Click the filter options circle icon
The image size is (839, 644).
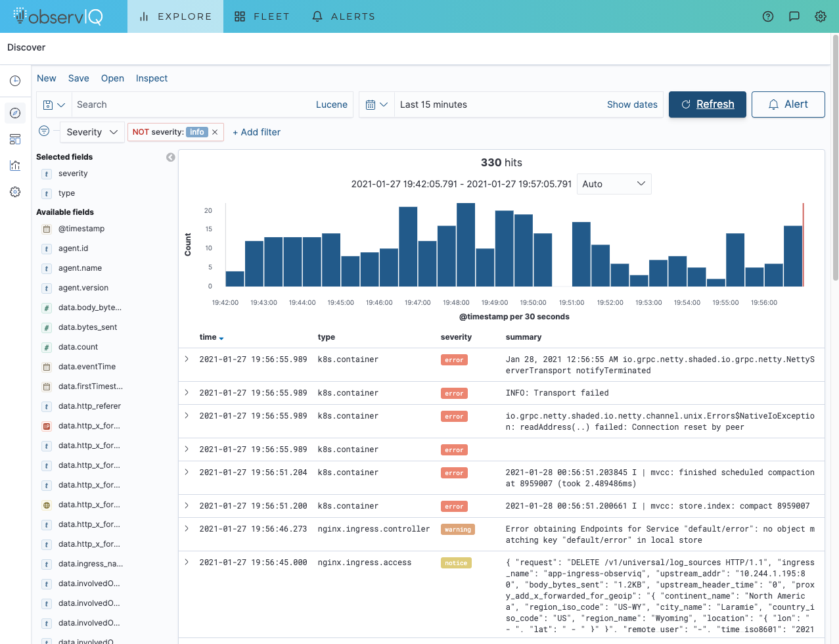click(x=44, y=131)
